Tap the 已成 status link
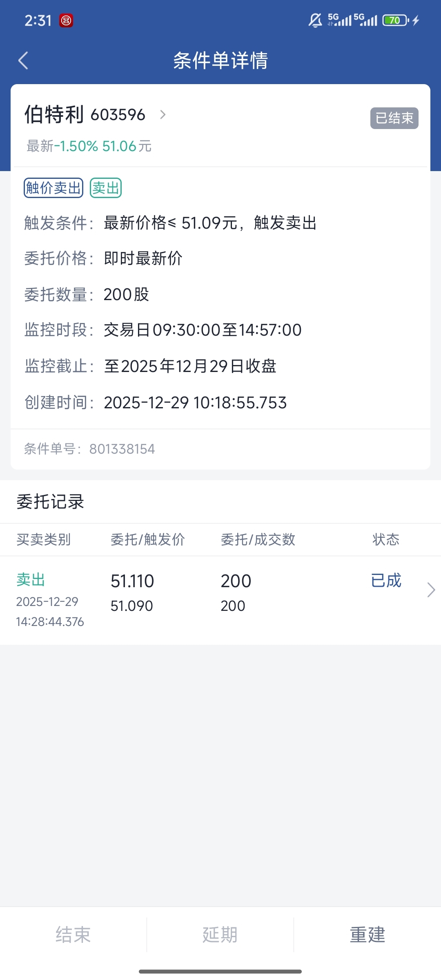Viewport: 441px width, 980px height. pyautogui.click(x=386, y=580)
